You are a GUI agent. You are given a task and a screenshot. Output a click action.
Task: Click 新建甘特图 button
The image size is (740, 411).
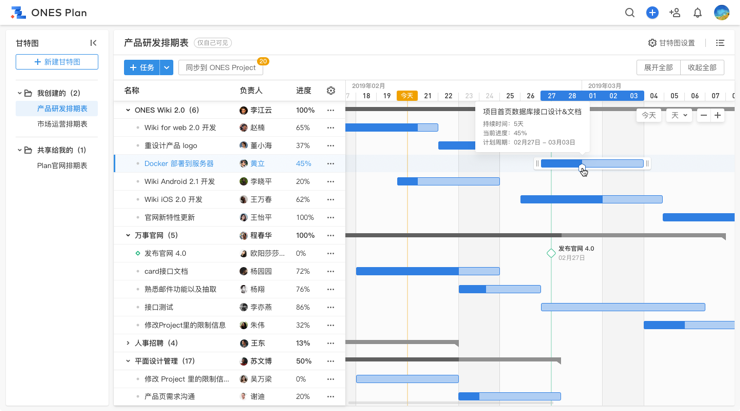pyautogui.click(x=57, y=62)
